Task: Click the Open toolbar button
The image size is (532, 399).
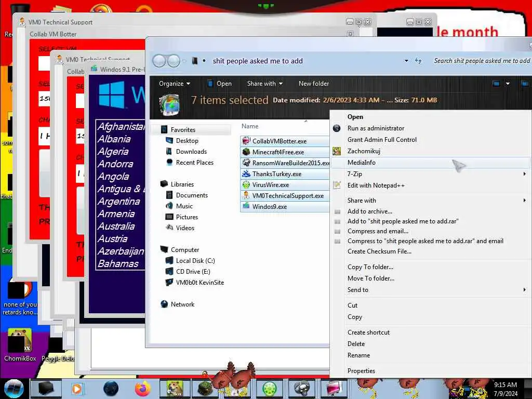Action: tap(220, 84)
